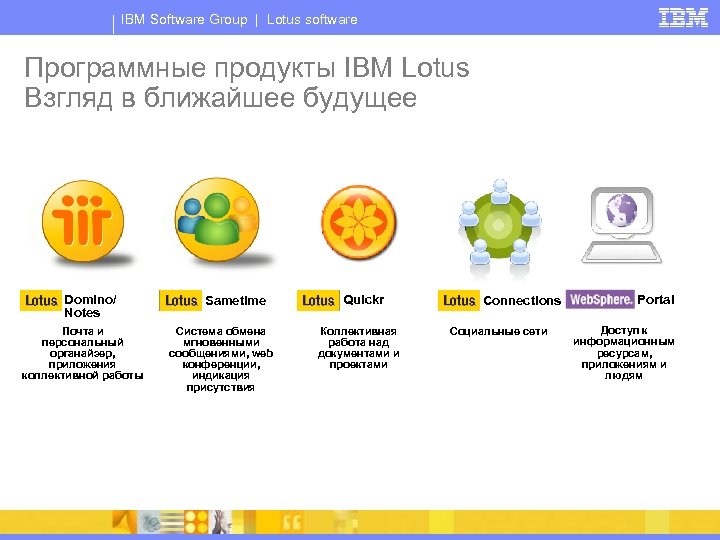Click the Lotus Domino/Notes orange icon
This screenshot has width=720, height=540.
(x=83, y=221)
